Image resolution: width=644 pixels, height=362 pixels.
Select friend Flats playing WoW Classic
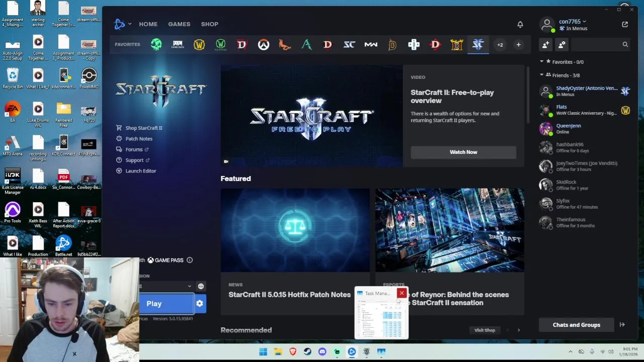pos(585,110)
